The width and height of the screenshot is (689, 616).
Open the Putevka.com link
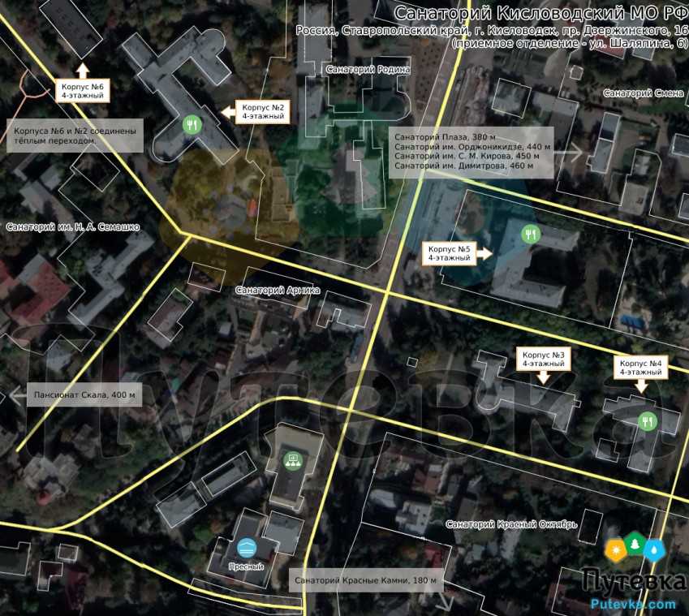coord(633,604)
